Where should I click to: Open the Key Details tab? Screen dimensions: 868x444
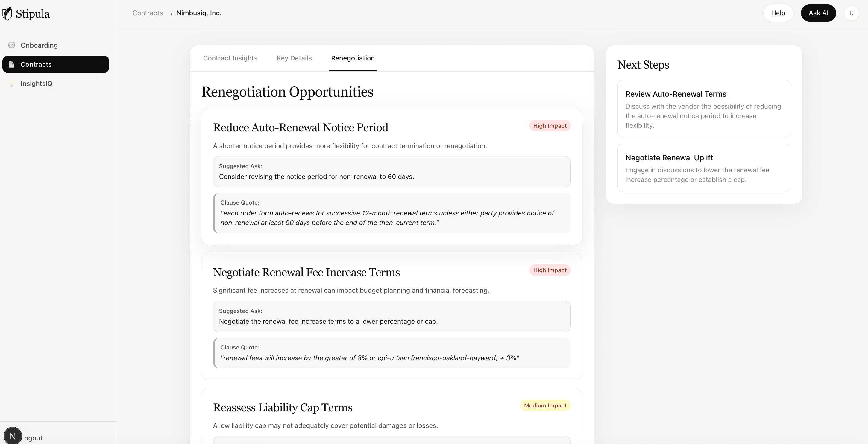click(x=294, y=58)
